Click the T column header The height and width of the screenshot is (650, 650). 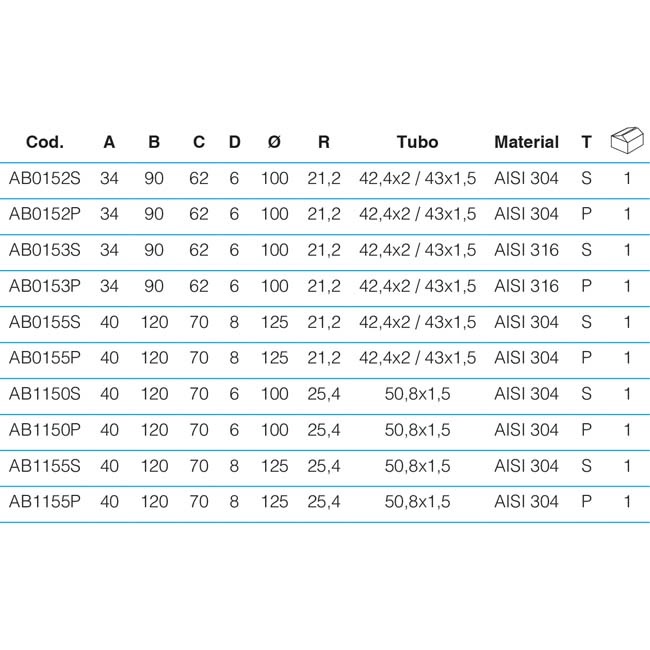586,142
